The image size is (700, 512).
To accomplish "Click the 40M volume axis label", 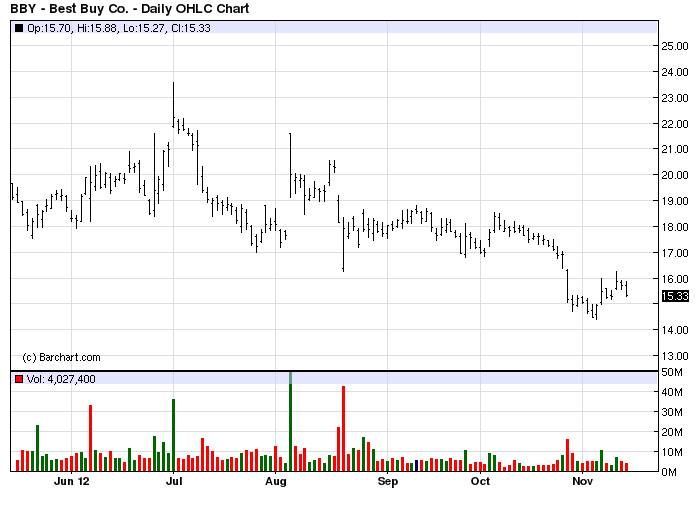I will 672,392.
